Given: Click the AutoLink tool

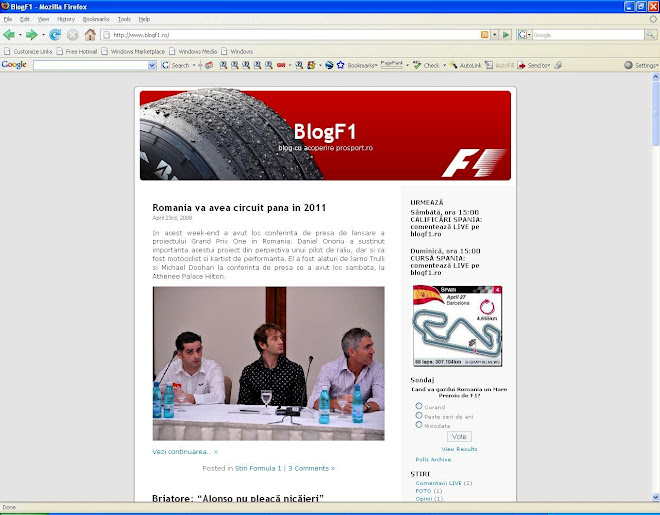Looking at the screenshot, I should (x=465, y=65).
